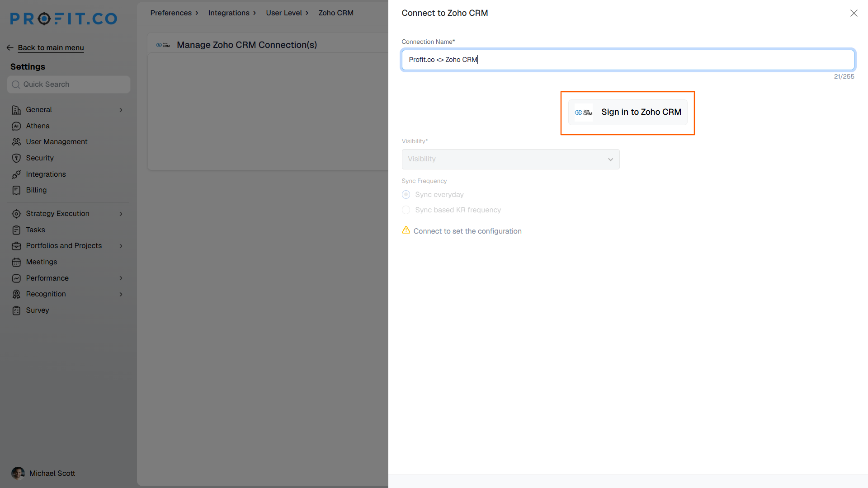Image resolution: width=868 pixels, height=488 pixels.
Task: Click the Security shield icon
Action: (x=16, y=158)
